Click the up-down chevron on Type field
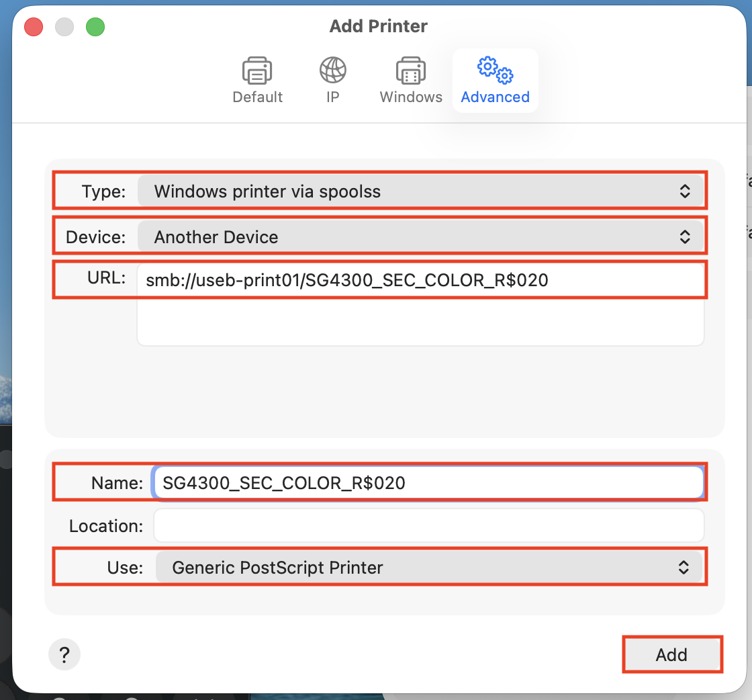 [685, 191]
